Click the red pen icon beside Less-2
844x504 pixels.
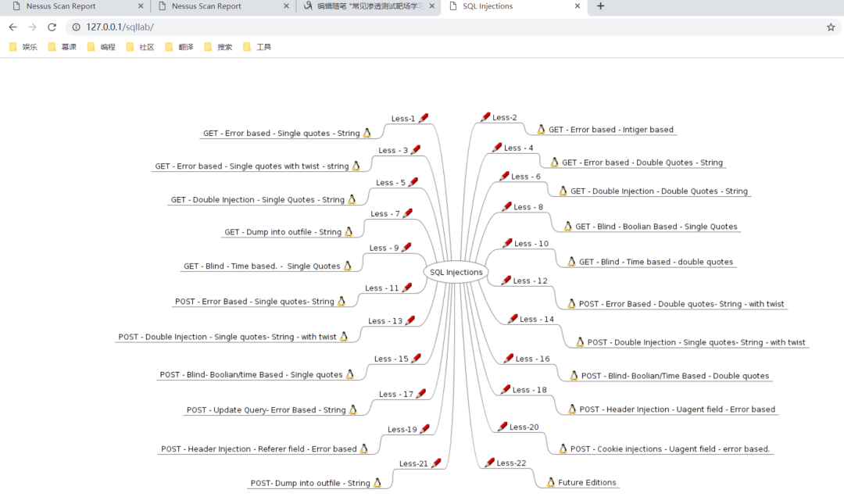485,117
